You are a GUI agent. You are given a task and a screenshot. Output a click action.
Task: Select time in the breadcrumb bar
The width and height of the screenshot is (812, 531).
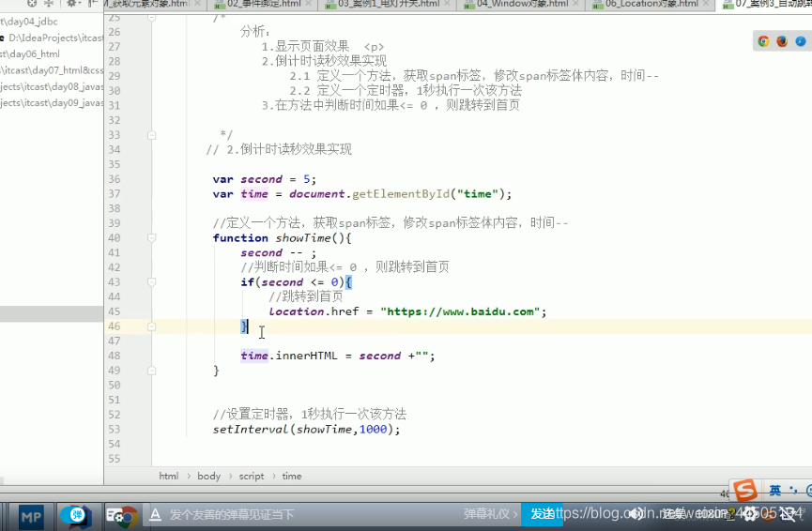(x=292, y=477)
